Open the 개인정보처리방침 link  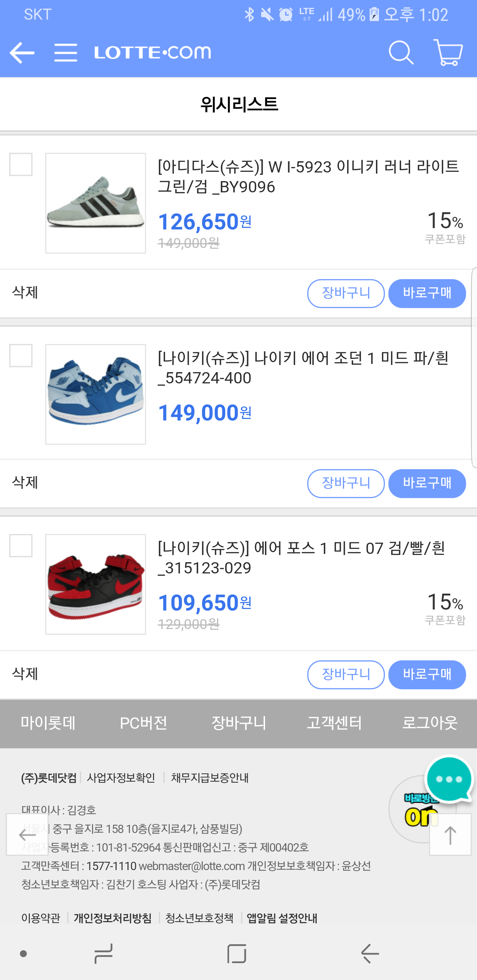[113, 918]
